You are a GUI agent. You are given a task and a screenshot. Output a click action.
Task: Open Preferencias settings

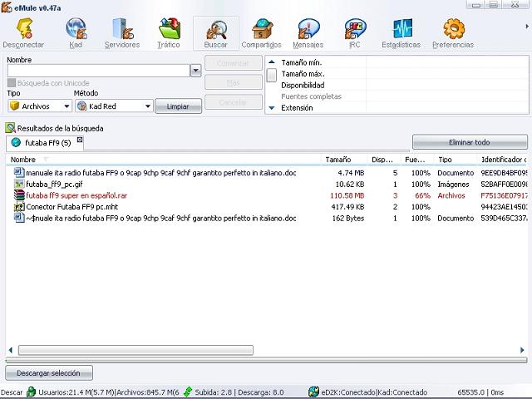(x=453, y=33)
